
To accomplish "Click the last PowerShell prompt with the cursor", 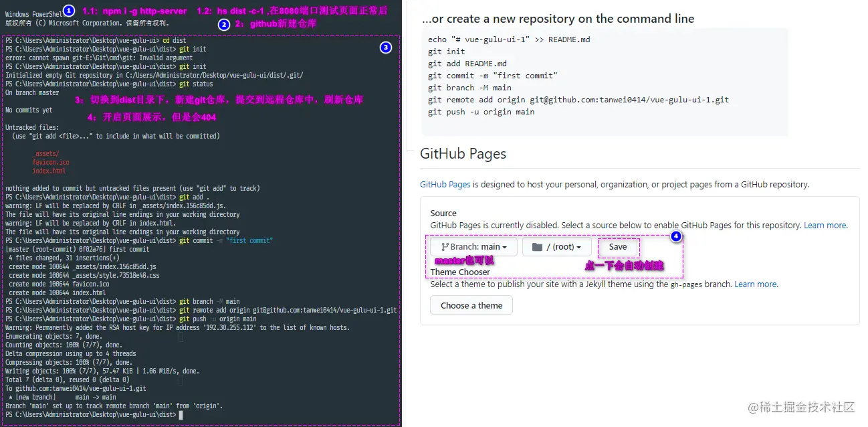I will click(x=94, y=415).
